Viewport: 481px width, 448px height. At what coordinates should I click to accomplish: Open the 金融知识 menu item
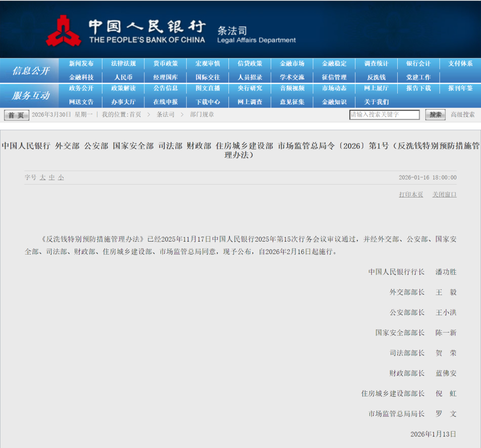(x=334, y=102)
